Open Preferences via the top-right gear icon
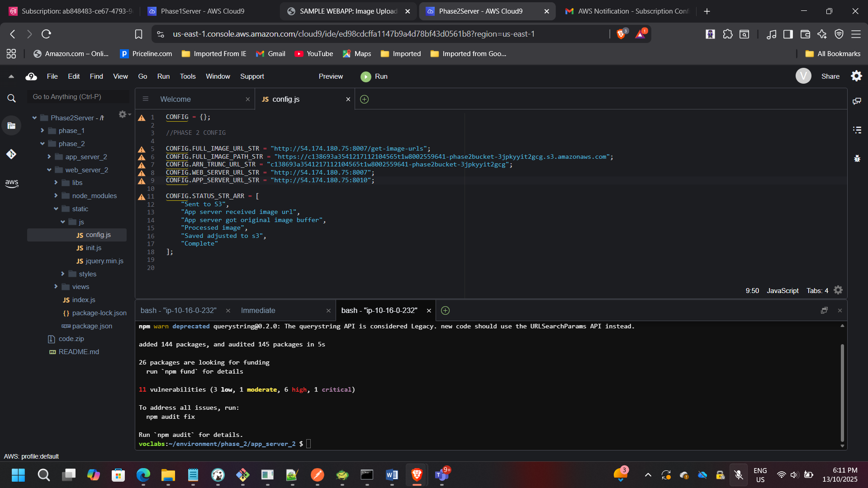The image size is (868, 488). click(x=856, y=76)
